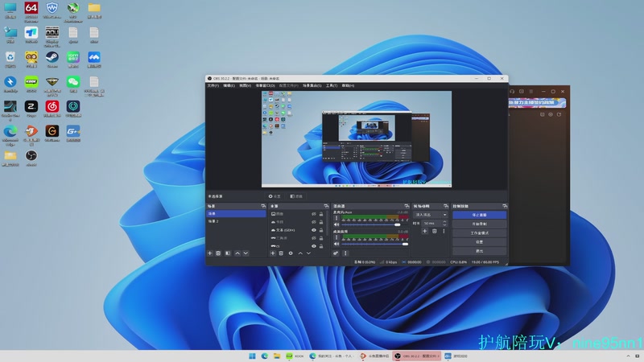
Task: Toggle lock on the cs source
Action: 321,246
